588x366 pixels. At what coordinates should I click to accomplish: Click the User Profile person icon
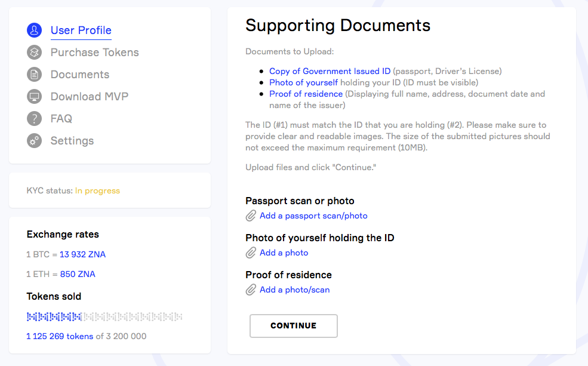pyautogui.click(x=34, y=30)
